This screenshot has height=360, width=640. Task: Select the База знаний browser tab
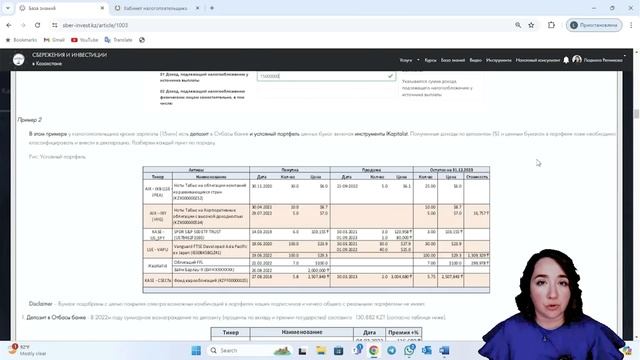tap(62, 8)
